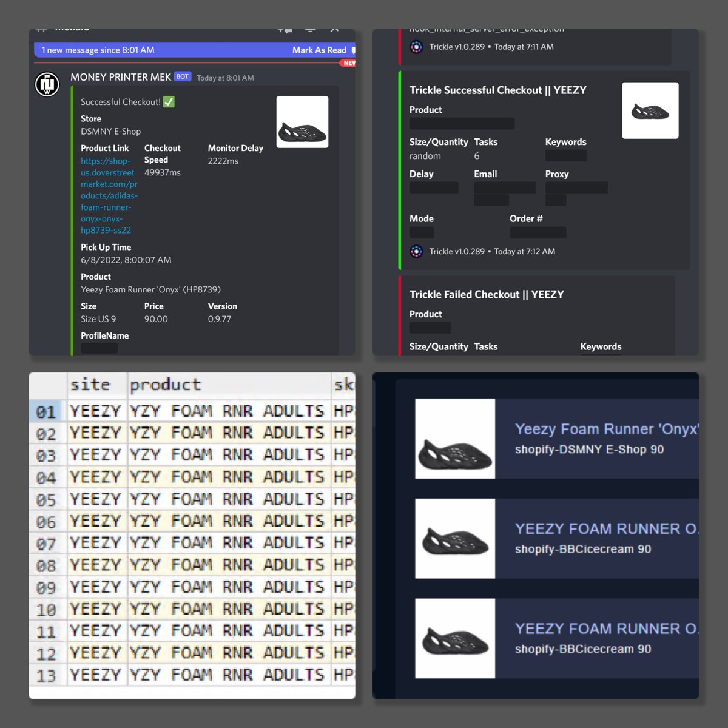The width and height of the screenshot is (728, 728).
Task: Click Trickle logo icon beside 7:11 AM footer
Action: point(416,47)
